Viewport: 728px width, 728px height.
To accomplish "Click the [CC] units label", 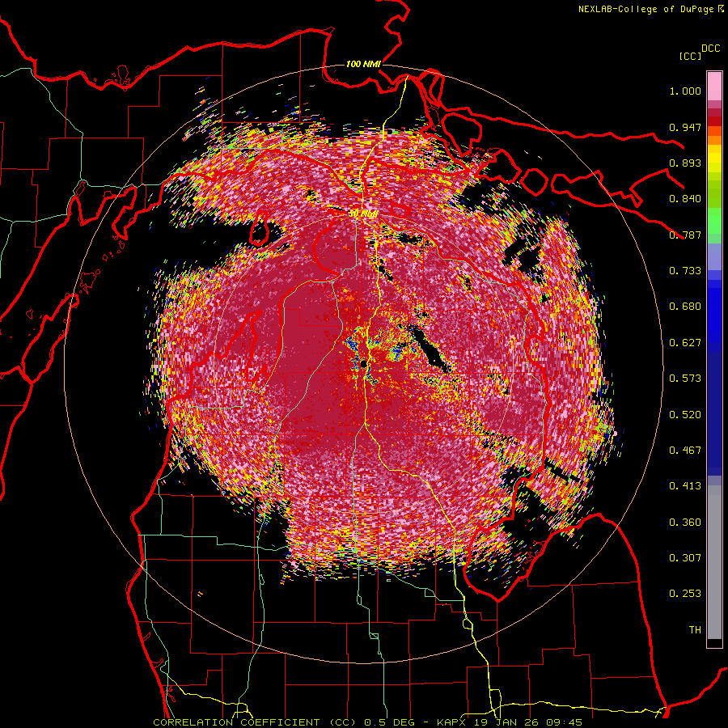I will pos(690,56).
